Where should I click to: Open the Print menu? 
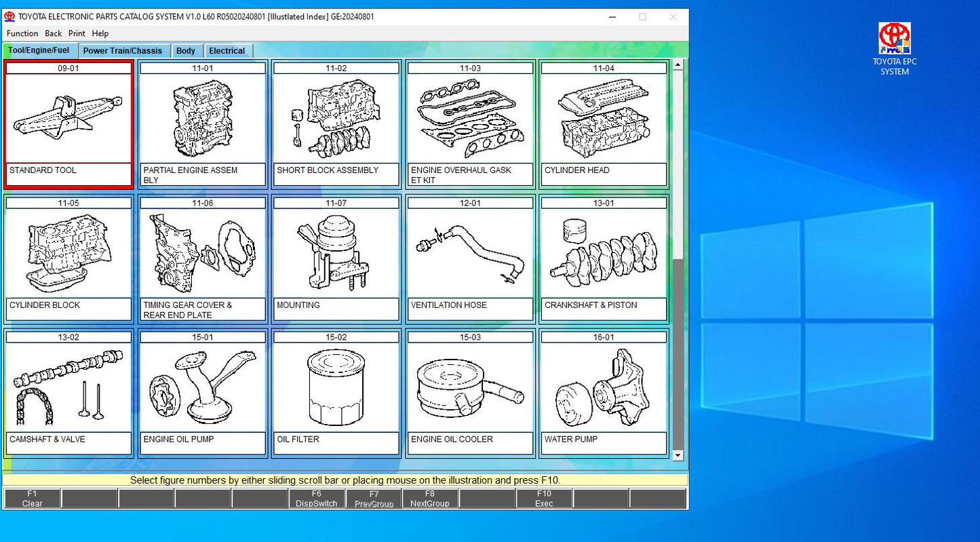(77, 33)
